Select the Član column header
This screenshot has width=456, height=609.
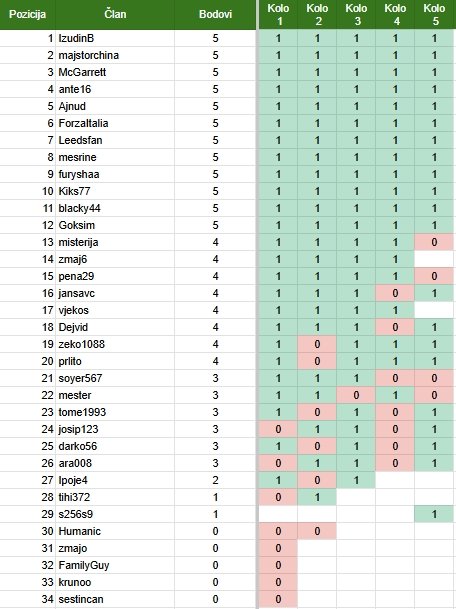point(115,14)
